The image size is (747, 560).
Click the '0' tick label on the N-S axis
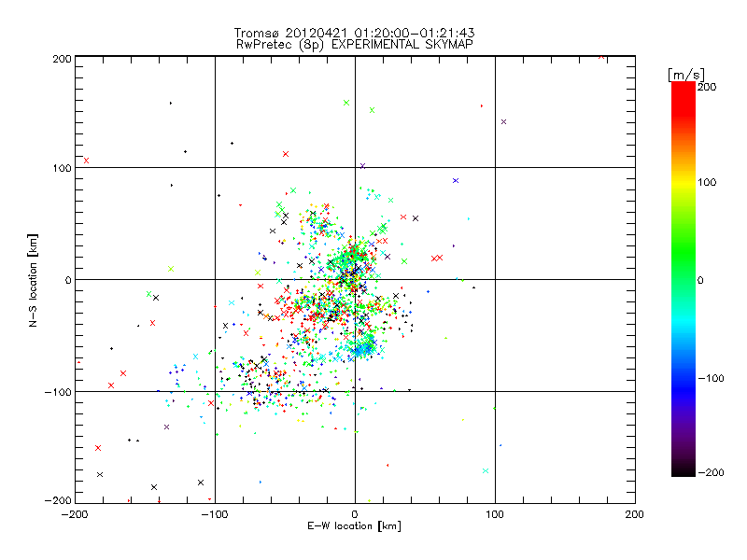[68, 280]
